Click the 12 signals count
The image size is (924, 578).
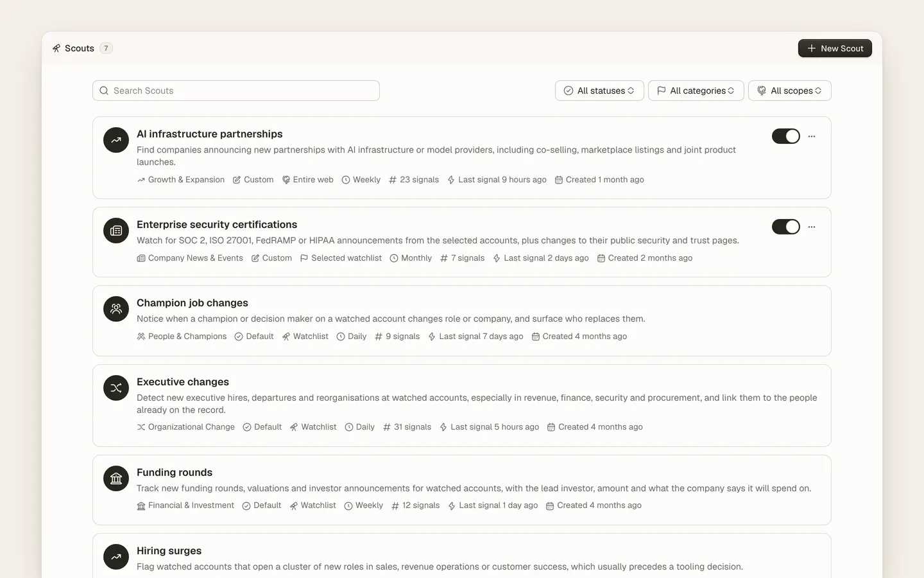(421, 505)
